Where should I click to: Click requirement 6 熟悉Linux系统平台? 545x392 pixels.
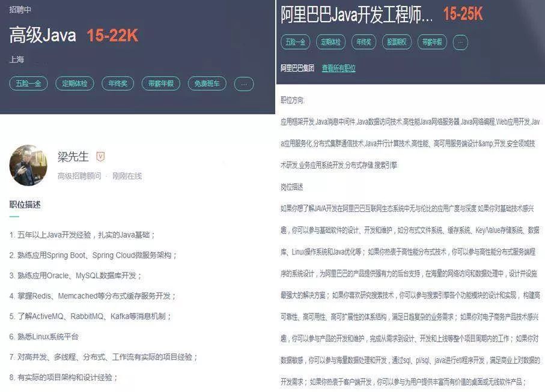44,336
